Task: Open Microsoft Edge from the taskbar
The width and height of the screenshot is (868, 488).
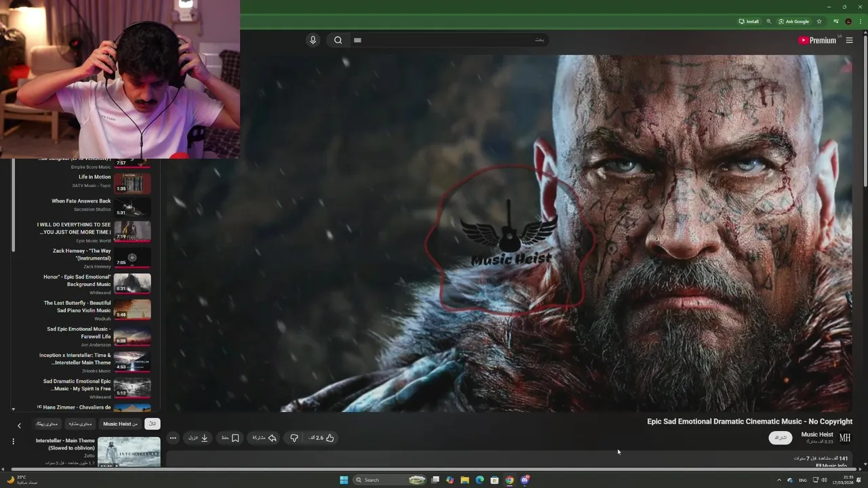Action: coord(479,480)
